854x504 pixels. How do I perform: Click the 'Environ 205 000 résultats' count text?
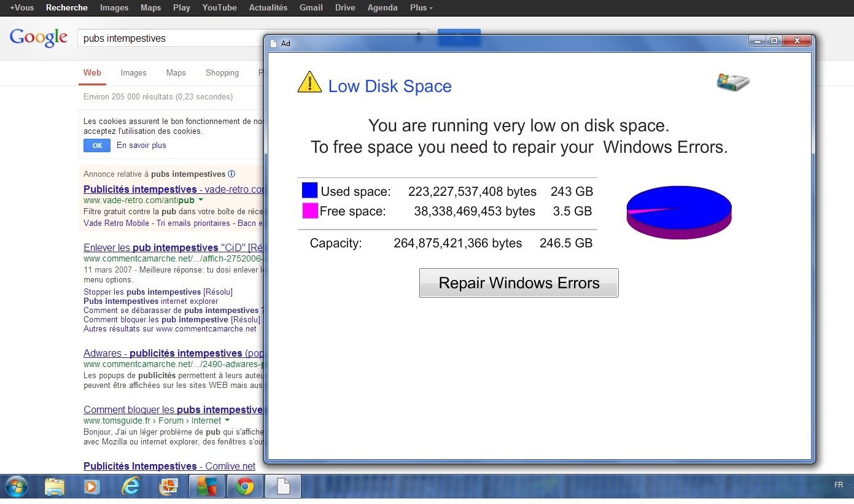[x=158, y=96]
